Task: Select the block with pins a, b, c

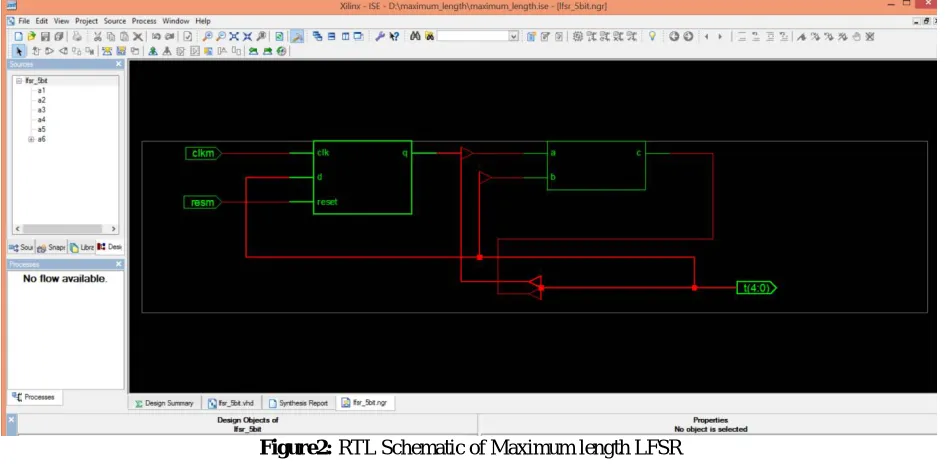Action: click(596, 165)
